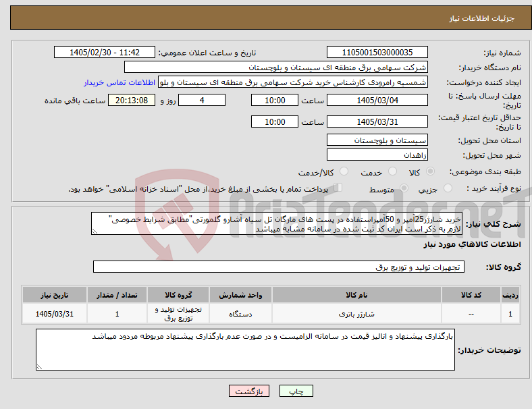Select the کالا radio button
Screen dimensions: 532x409
(x=430, y=171)
